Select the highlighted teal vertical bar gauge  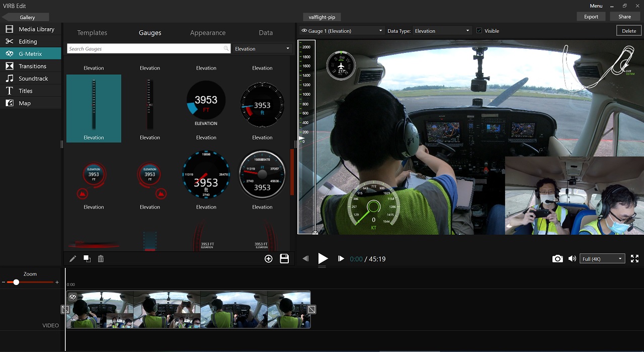pos(94,108)
